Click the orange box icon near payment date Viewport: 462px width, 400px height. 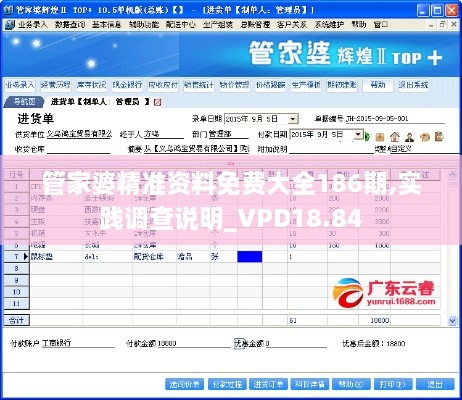point(380,137)
